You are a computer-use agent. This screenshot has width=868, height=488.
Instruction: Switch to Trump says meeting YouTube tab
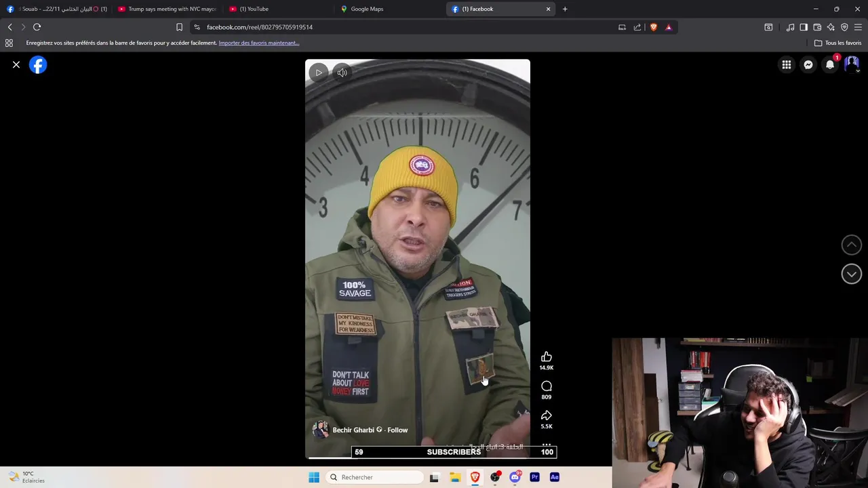[x=167, y=9]
